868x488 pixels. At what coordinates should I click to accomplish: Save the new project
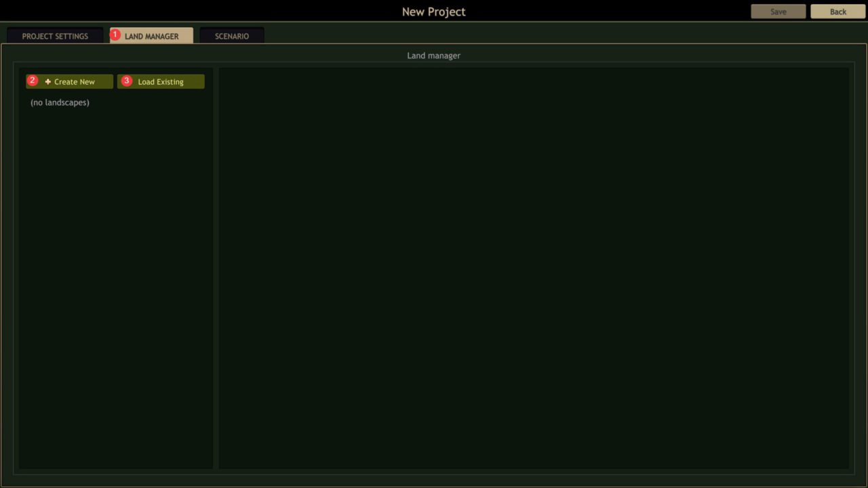pyautogui.click(x=778, y=12)
